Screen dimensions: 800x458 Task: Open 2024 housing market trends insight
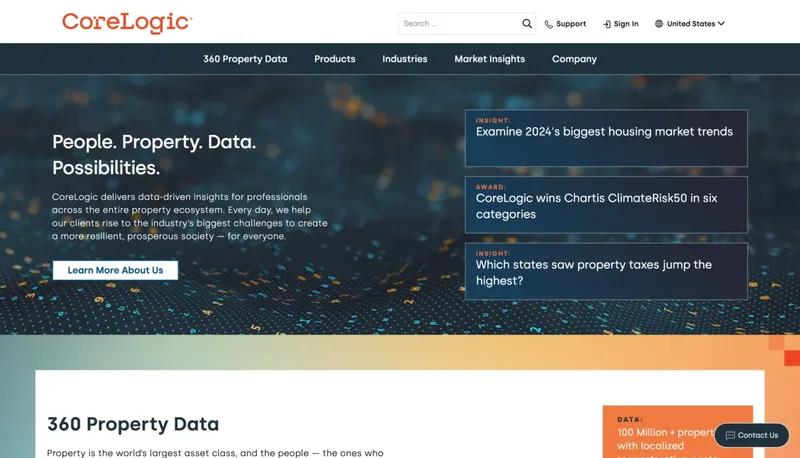(x=605, y=138)
